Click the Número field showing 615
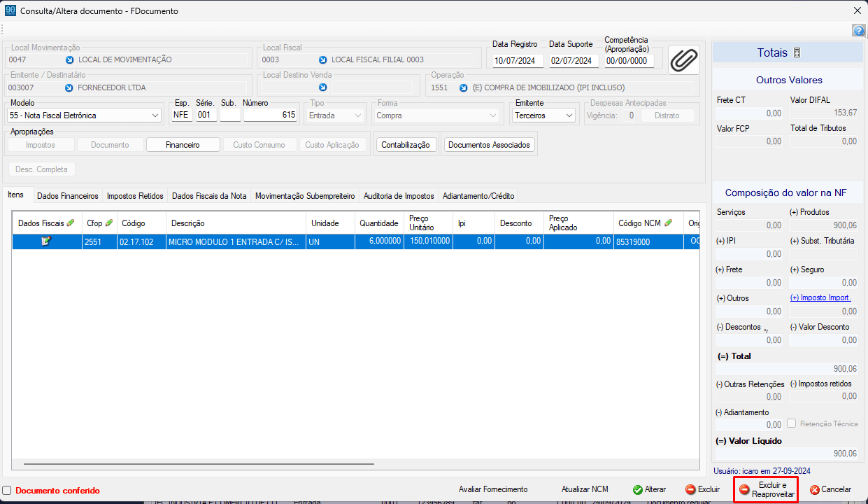This screenshot has height=504, width=868. point(271,115)
